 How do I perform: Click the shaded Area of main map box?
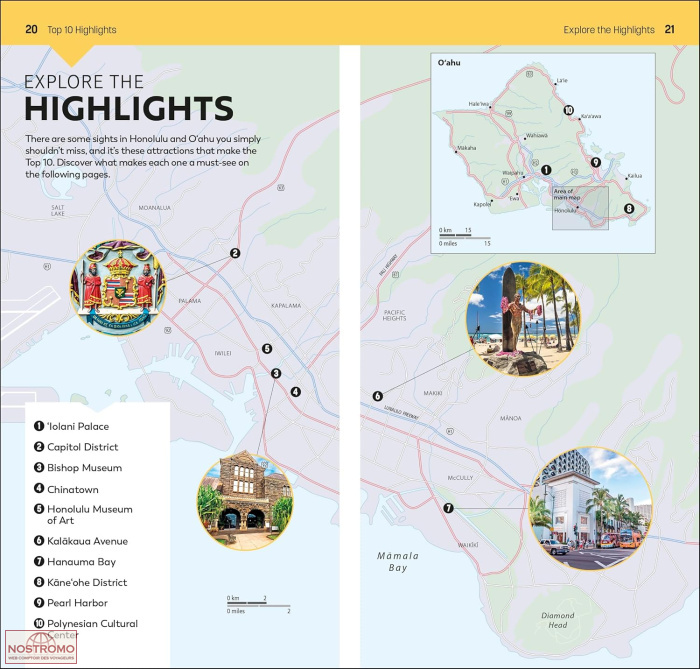[580, 208]
